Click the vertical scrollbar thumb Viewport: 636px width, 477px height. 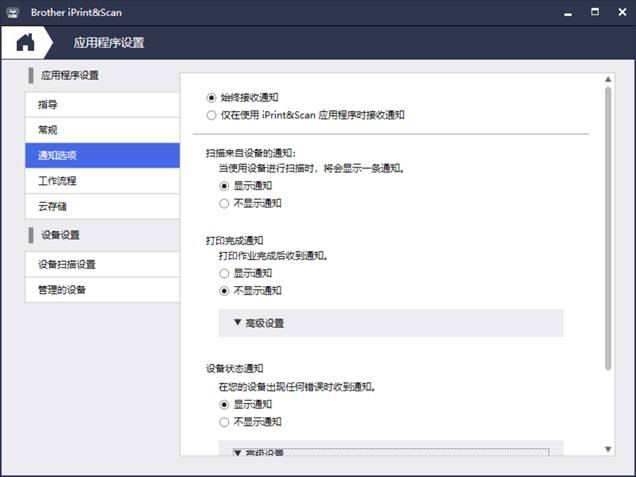pos(607,230)
